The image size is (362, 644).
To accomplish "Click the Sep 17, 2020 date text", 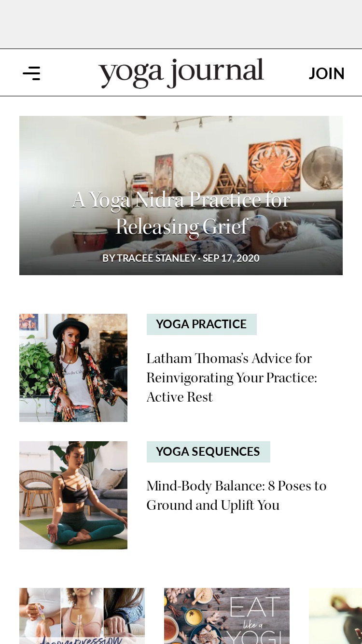I will pyautogui.click(x=231, y=258).
